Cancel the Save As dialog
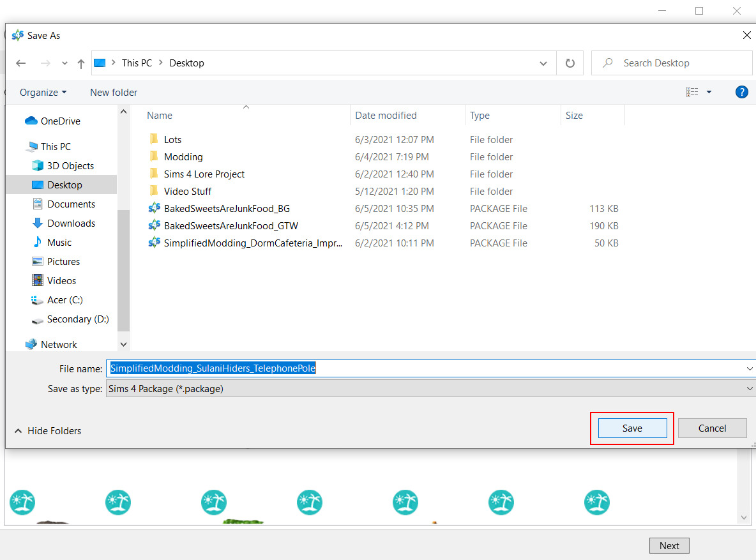The image size is (756, 560). pyautogui.click(x=712, y=428)
